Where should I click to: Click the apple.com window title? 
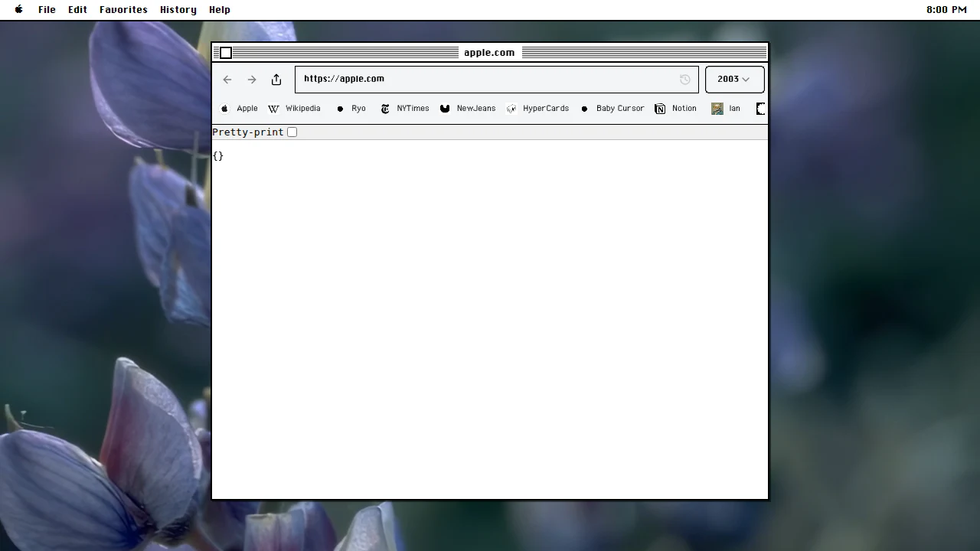click(x=489, y=53)
